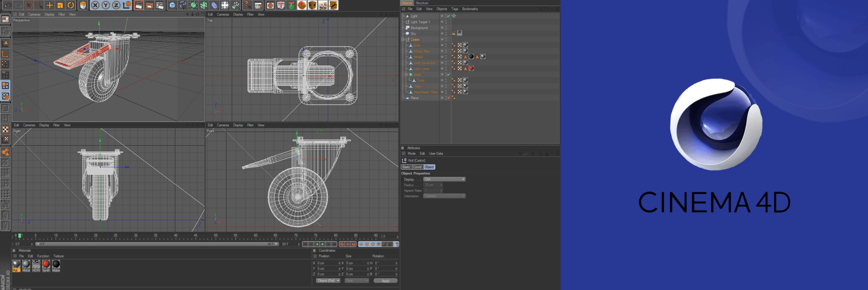Open the light and scene objects icon
This screenshot has width=868, height=290.
click(225, 5)
